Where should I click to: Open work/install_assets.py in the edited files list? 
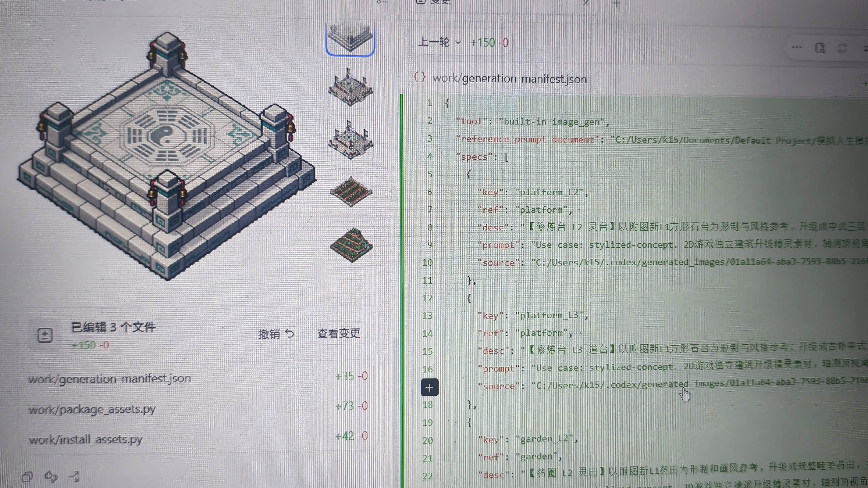[86, 439]
